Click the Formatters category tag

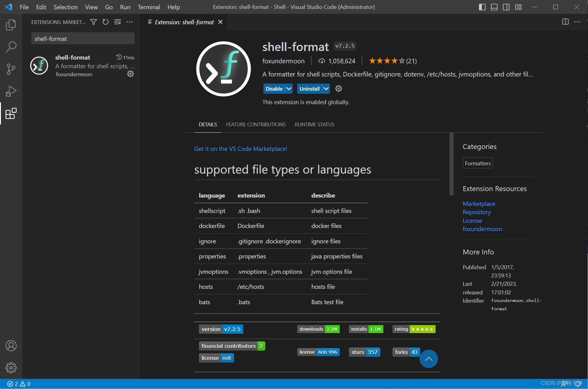pos(478,163)
